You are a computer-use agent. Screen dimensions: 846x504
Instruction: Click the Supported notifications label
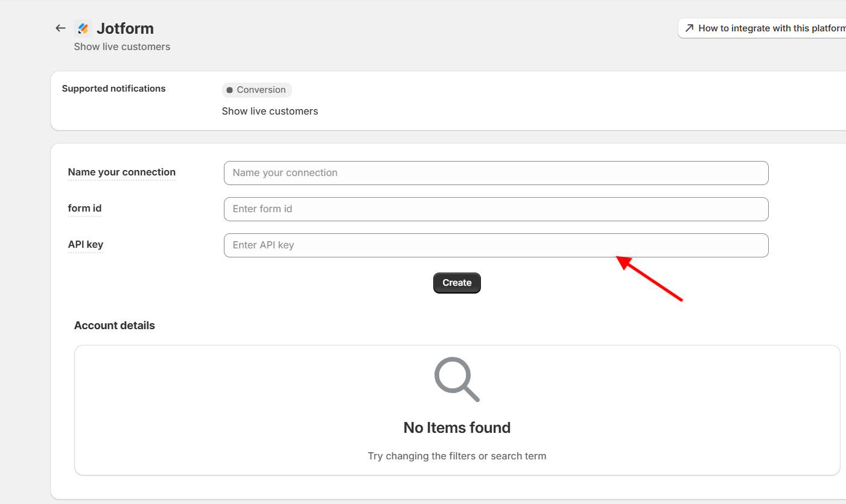[x=113, y=89]
